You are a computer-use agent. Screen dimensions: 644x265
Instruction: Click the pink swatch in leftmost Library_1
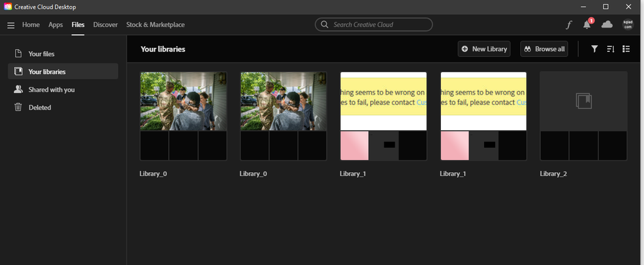pyautogui.click(x=355, y=146)
